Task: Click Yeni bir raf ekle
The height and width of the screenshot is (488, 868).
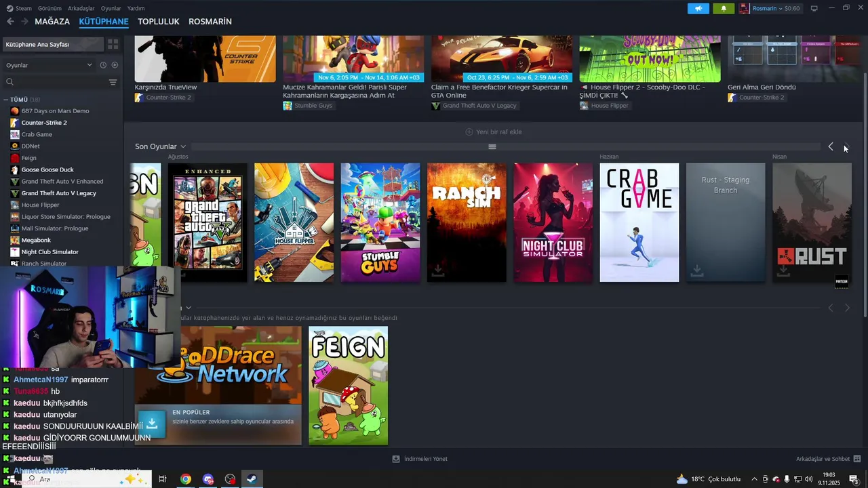Action: pos(494,132)
